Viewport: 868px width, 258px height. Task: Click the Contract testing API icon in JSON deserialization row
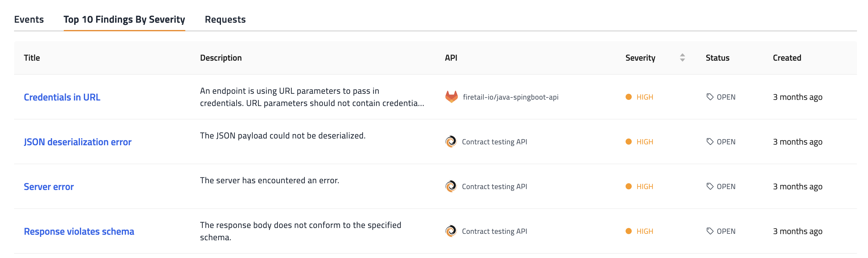coord(451,142)
